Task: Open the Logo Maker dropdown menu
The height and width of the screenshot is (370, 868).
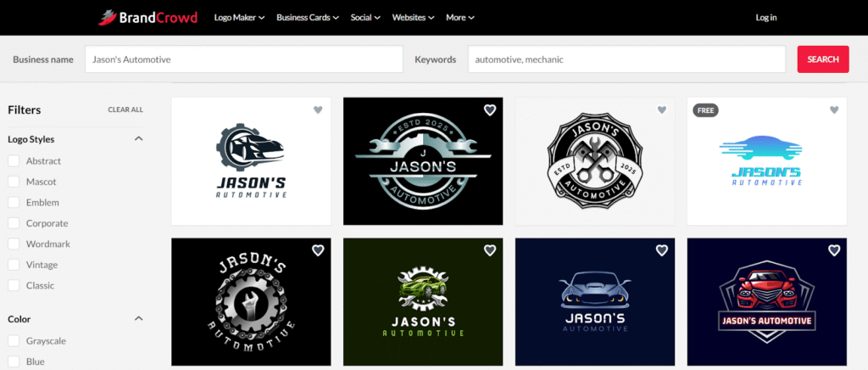Action: (x=239, y=17)
